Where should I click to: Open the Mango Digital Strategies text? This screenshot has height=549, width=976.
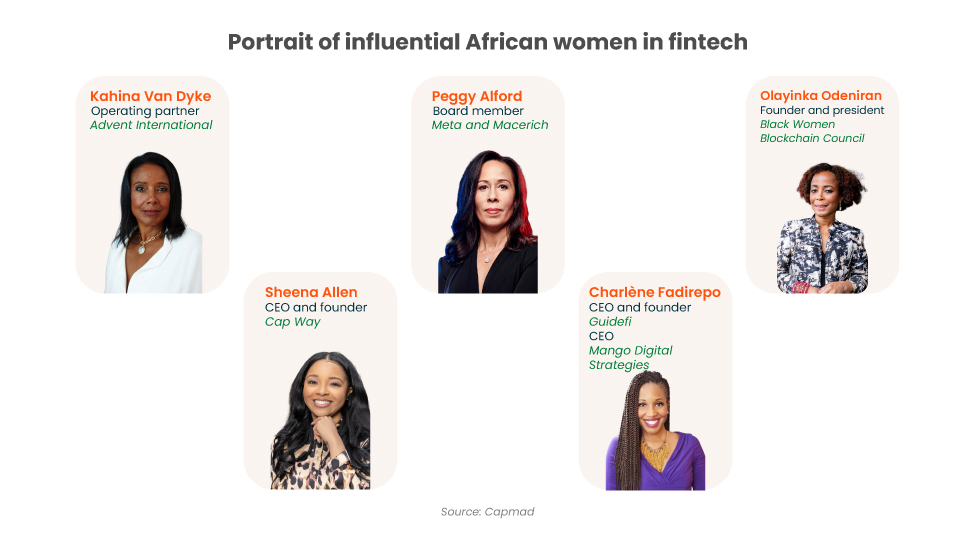pos(630,358)
